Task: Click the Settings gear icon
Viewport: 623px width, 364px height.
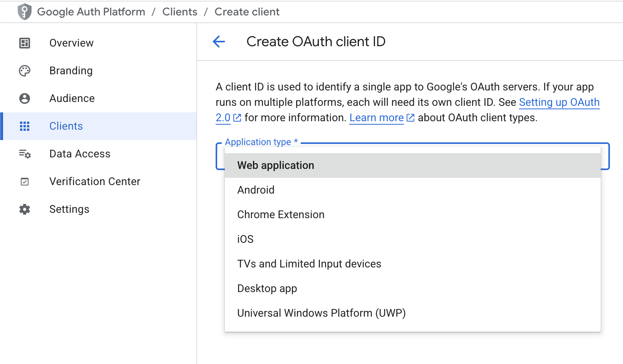Action: point(24,209)
